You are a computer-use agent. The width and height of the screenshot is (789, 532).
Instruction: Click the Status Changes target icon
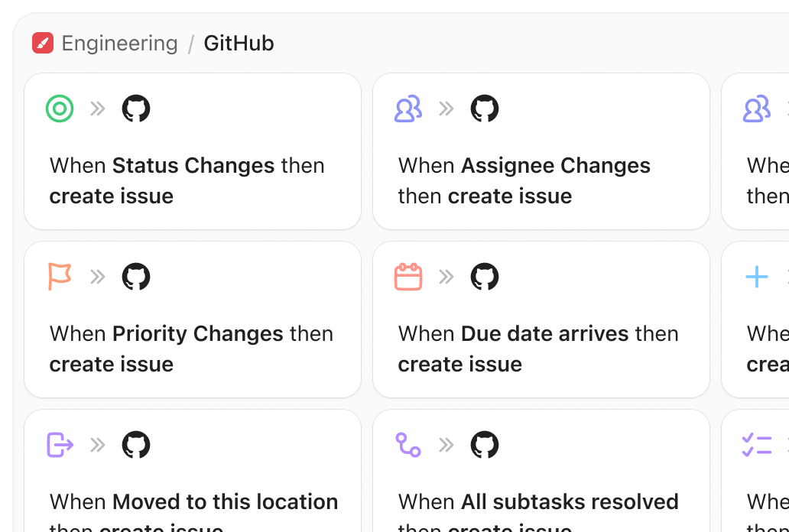(x=61, y=109)
